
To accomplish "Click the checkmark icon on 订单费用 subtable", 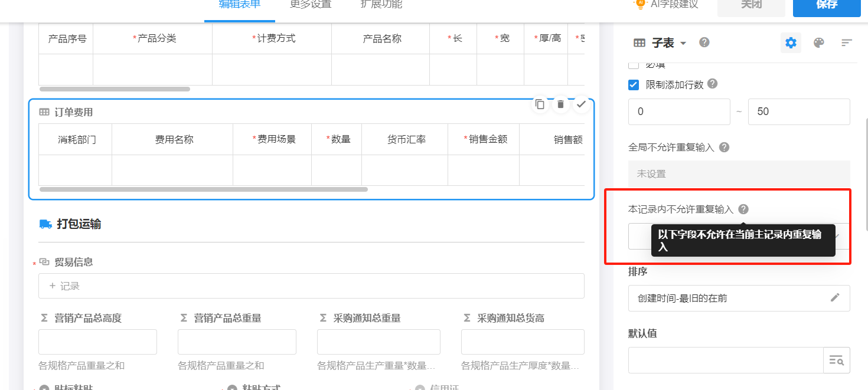I will 581,103.
